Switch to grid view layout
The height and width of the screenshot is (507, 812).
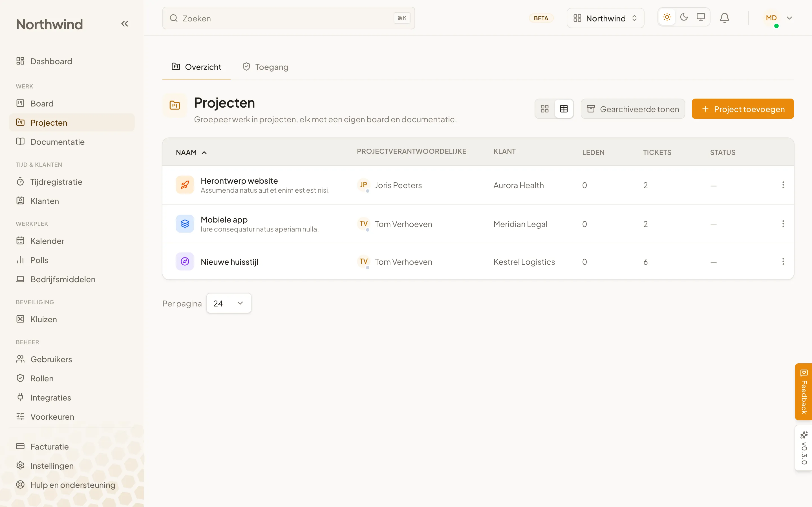(x=545, y=109)
